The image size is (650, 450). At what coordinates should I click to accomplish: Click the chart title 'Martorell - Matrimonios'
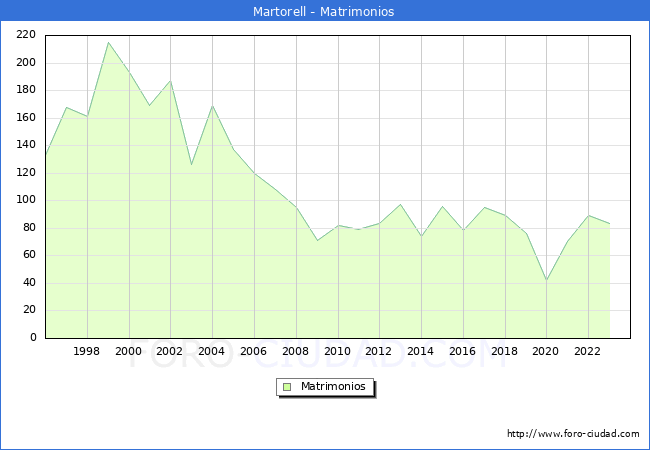323,11
